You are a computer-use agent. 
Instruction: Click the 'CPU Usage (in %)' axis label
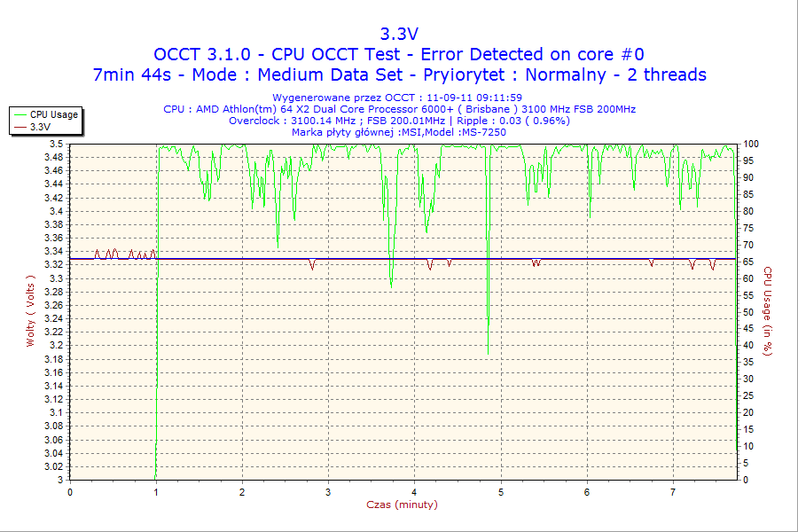click(768, 311)
